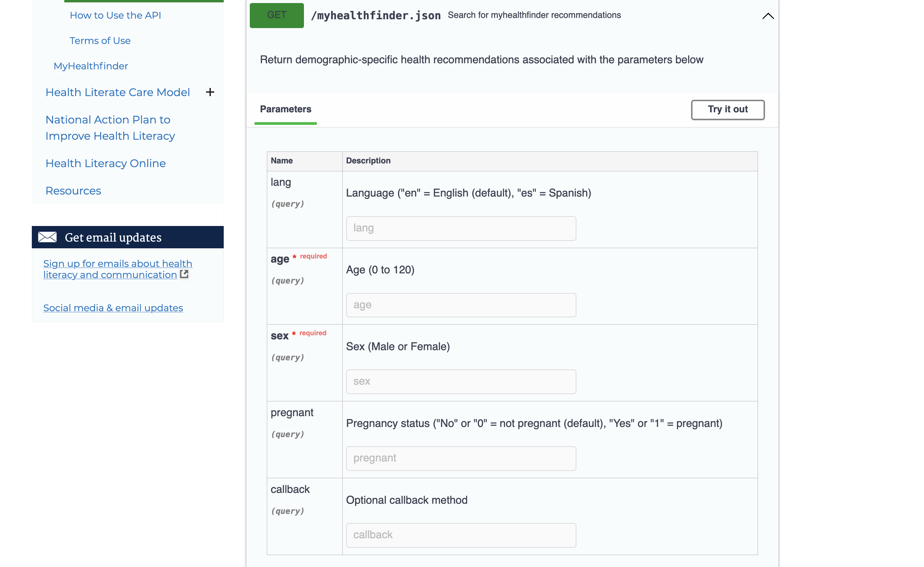Click the envelope icon in email updates

tap(47, 237)
